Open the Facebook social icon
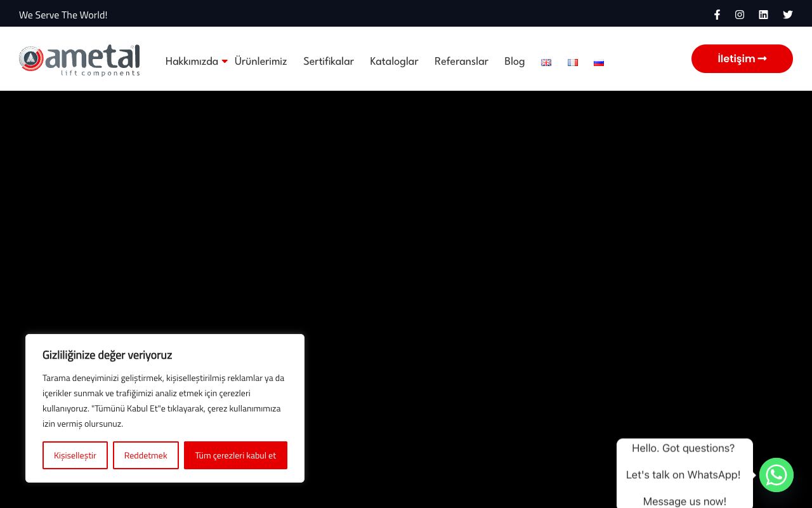Viewport: 812px width, 508px height. click(x=717, y=15)
